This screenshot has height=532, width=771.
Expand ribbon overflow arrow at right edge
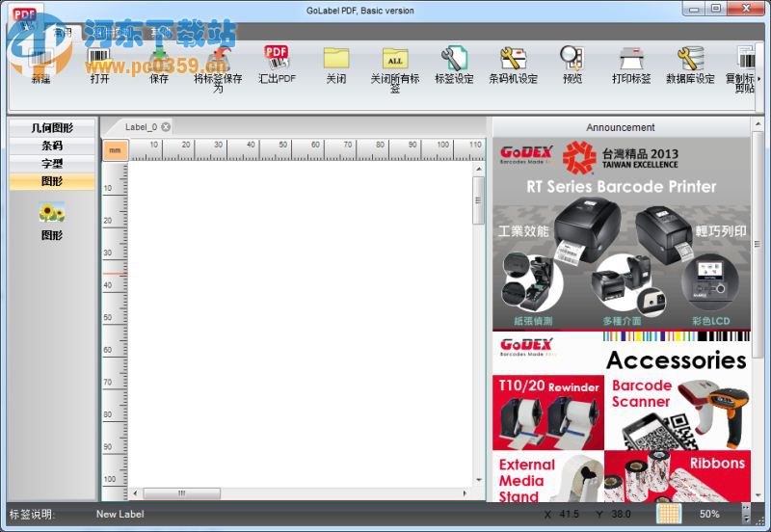point(759,78)
